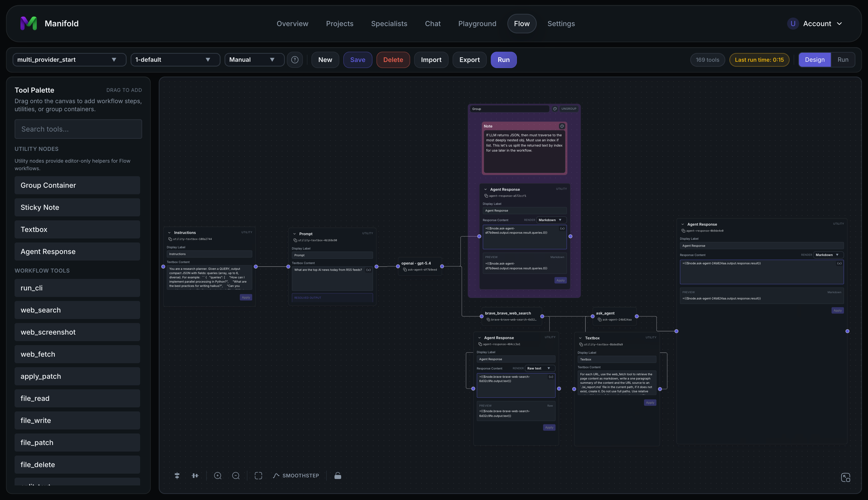Collapse the rightmost Agent Response node chevron

click(683, 225)
